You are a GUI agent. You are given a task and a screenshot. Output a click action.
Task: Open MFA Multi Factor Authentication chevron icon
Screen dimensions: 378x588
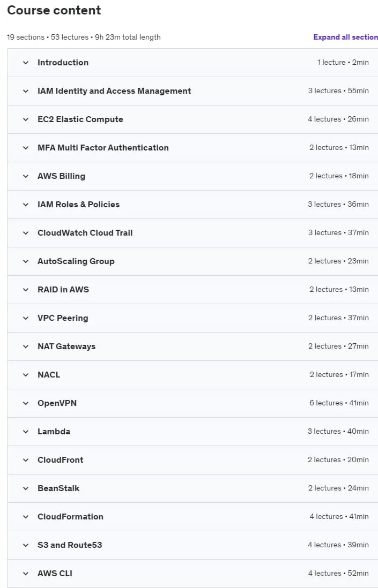pyautogui.click(x=26, y=148)
